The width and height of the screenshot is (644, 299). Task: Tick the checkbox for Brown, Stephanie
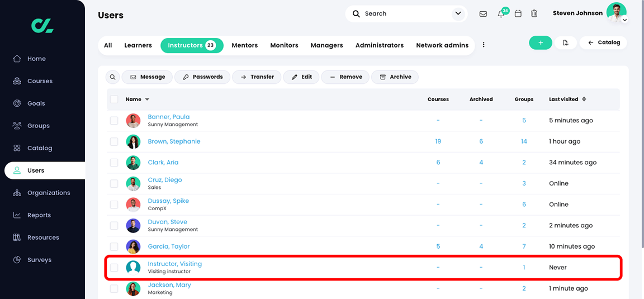[114, 142]
